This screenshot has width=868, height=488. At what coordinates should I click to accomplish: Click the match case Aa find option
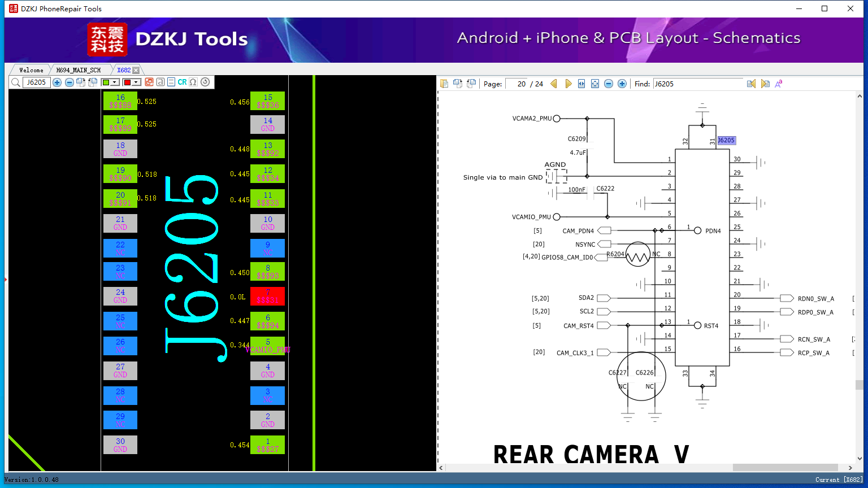(x=778, y=84)
